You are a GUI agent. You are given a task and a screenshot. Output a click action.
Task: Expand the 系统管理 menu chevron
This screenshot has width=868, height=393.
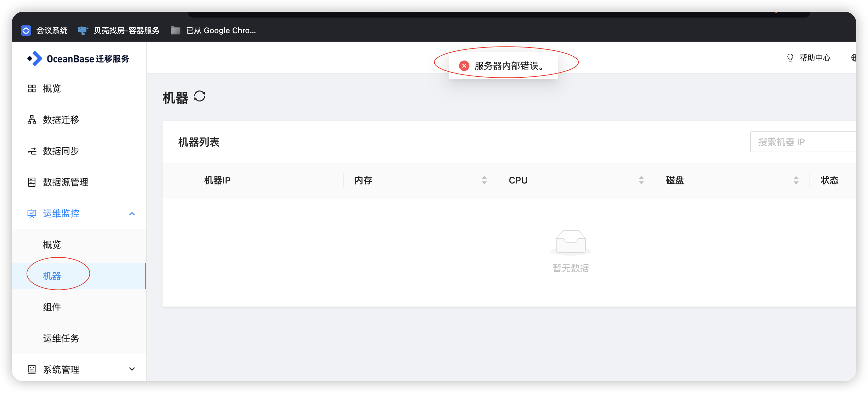[132, 369]
